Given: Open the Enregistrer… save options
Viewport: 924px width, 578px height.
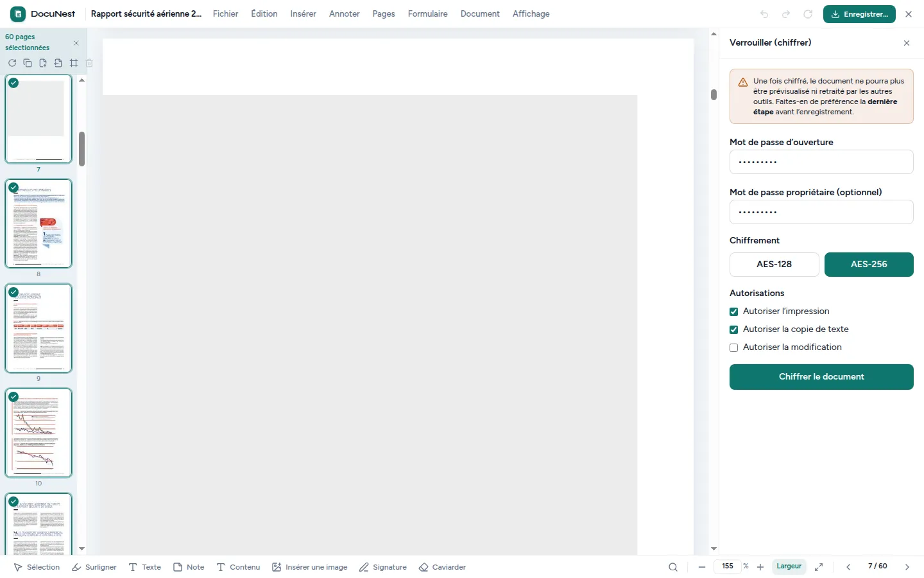Looking at the screenshot, I should [859, 14].
